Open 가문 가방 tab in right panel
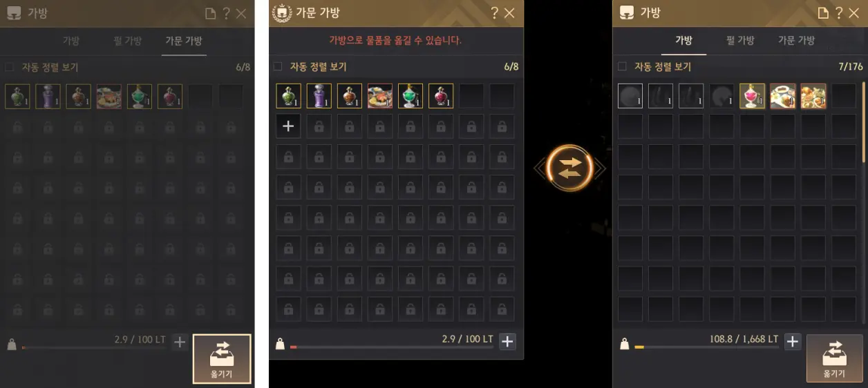 click(x=796, y=41)
